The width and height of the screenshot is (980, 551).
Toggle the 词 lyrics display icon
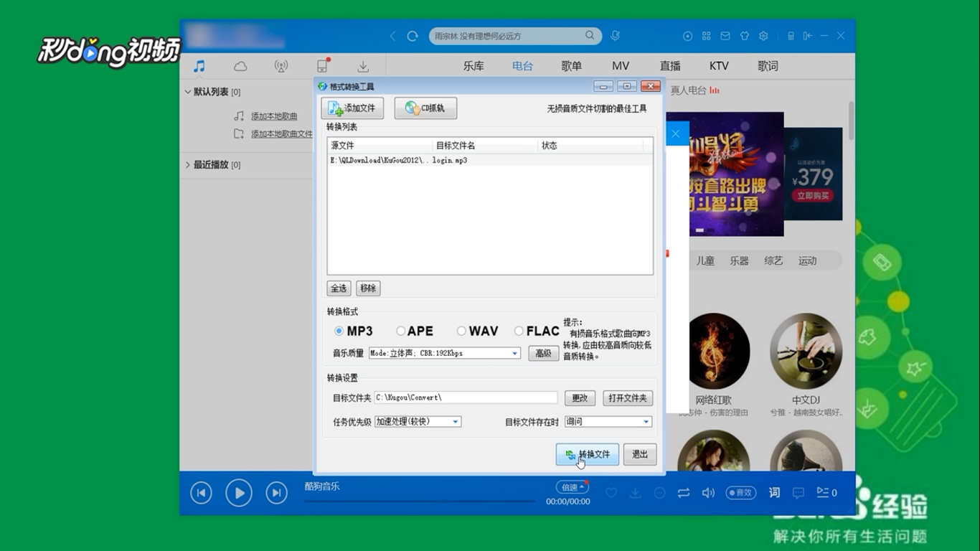[774, 493]
